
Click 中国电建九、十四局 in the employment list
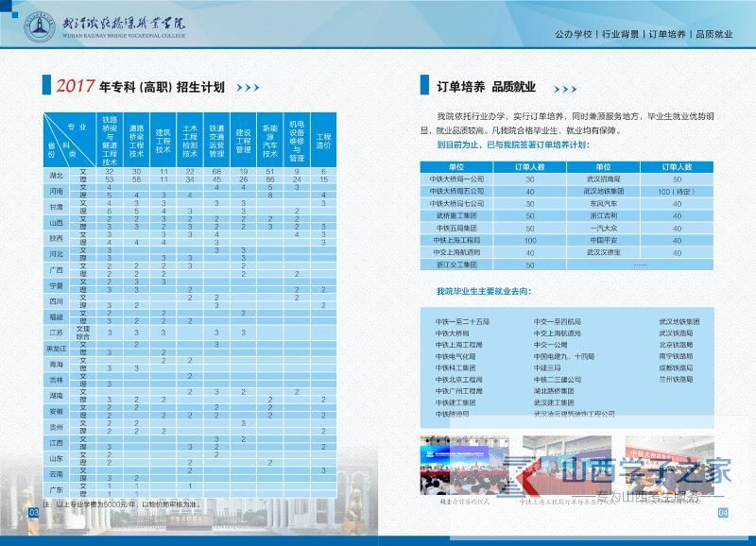[x=564, y=356]
